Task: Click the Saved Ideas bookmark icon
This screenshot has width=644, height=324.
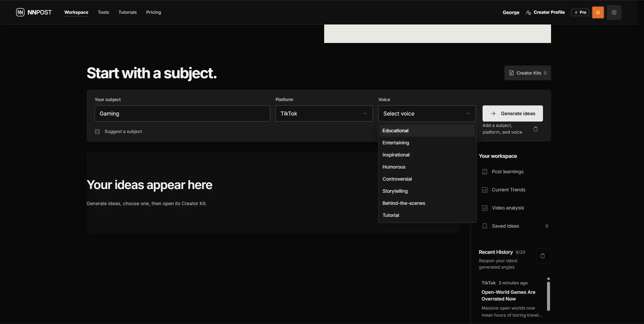Action: [485, 226]
